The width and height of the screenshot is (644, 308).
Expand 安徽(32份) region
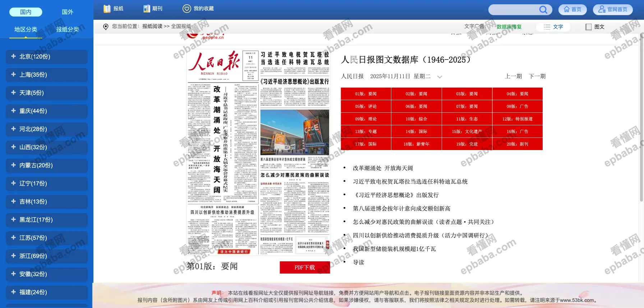click(x=47, y=274)
